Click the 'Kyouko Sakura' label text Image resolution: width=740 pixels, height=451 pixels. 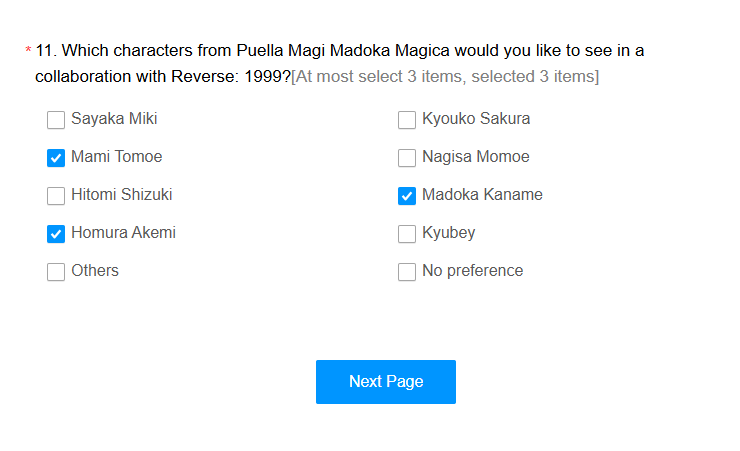pyautogui.click(x=476, y=119)
